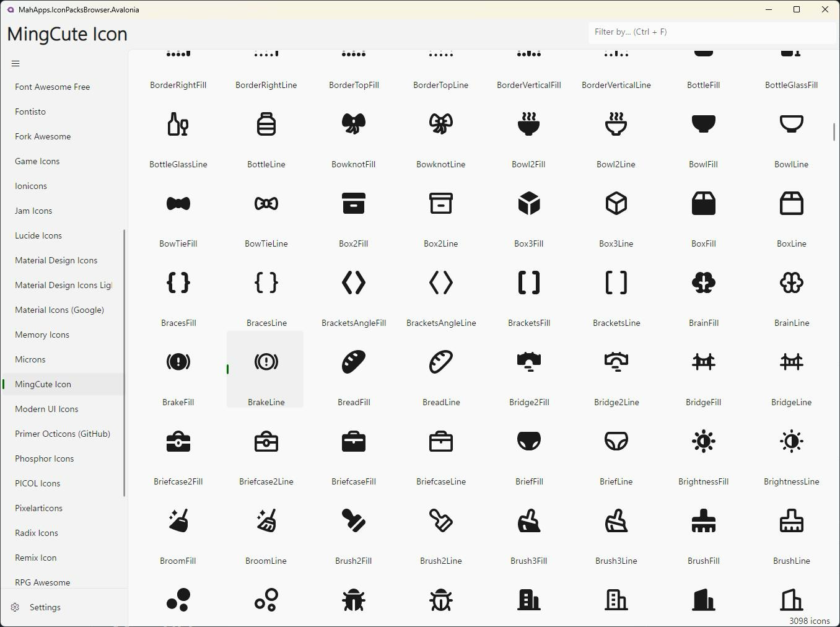The width and height of the screenshot is (840, 627).
Task: Switch to Microns pack
Action: (64, 359)
